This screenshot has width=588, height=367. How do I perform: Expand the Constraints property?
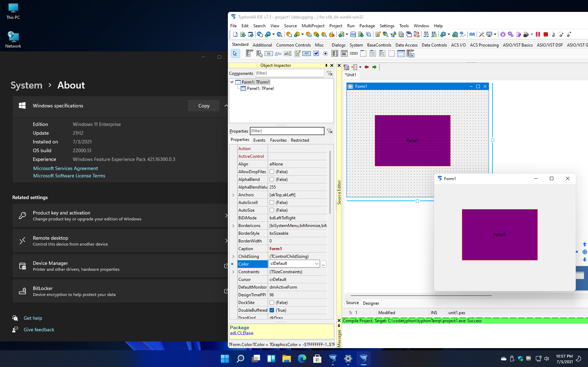click(x=233, y=272)
